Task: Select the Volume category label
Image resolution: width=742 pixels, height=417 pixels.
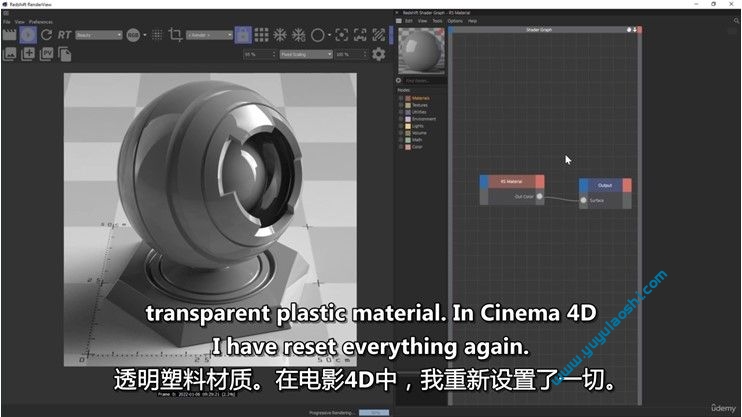Action: (x=419, y=133)
